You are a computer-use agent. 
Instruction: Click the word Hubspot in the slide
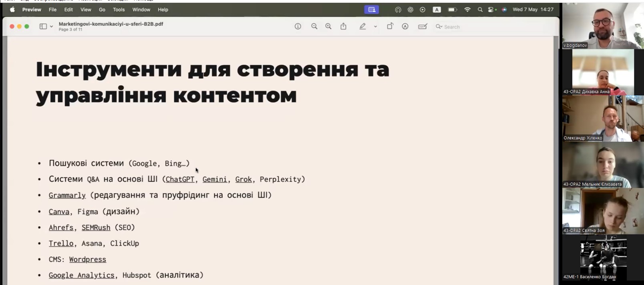point(137,275)
